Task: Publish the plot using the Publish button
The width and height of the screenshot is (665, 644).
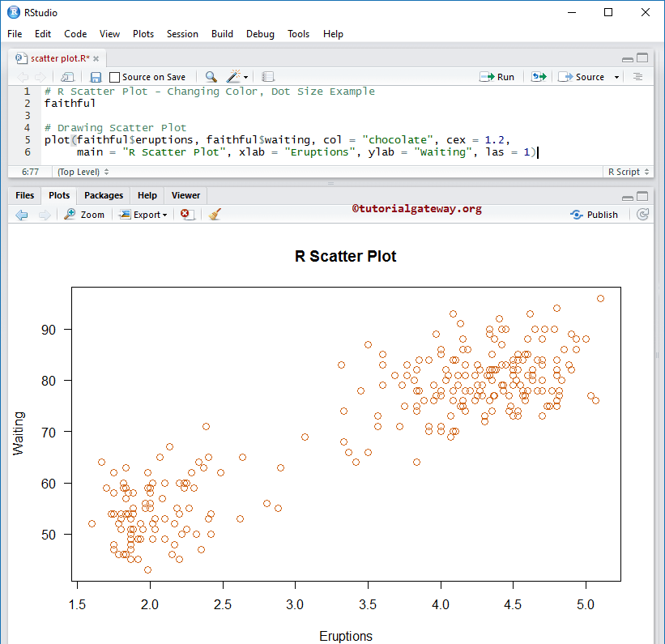Action: coord(595,214)
